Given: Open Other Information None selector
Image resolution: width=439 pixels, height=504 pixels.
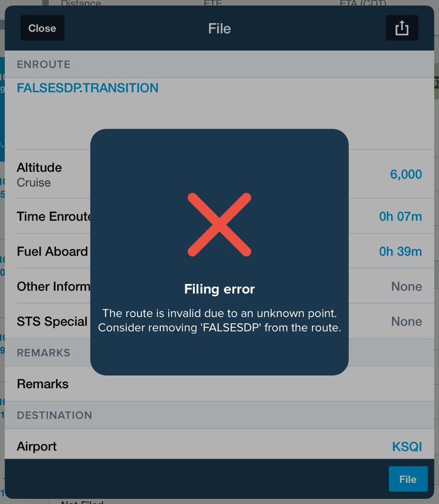Looking at the screenshot, I should pyautogui.click(x=407, y=287).
